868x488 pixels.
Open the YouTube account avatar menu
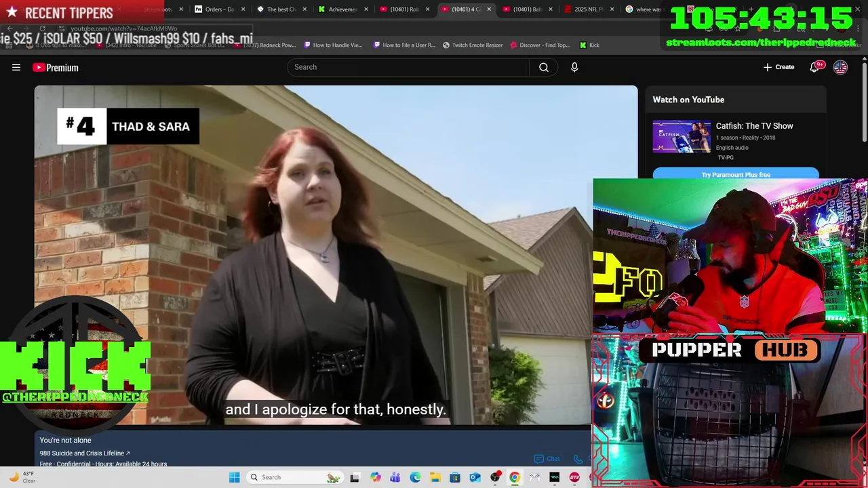point(840,67)
